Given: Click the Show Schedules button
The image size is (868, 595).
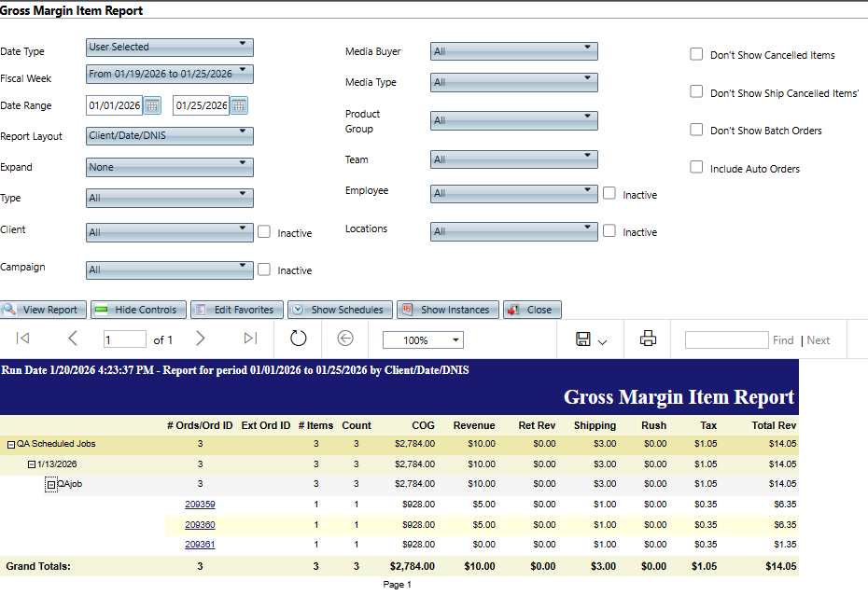Looking at the screenshot, I should [x=340, y=310].
